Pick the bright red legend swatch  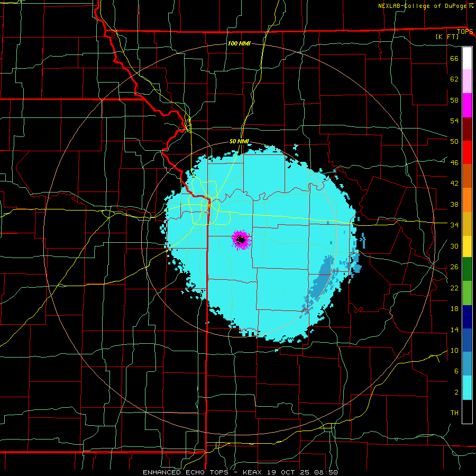click(x=467, y=152)
